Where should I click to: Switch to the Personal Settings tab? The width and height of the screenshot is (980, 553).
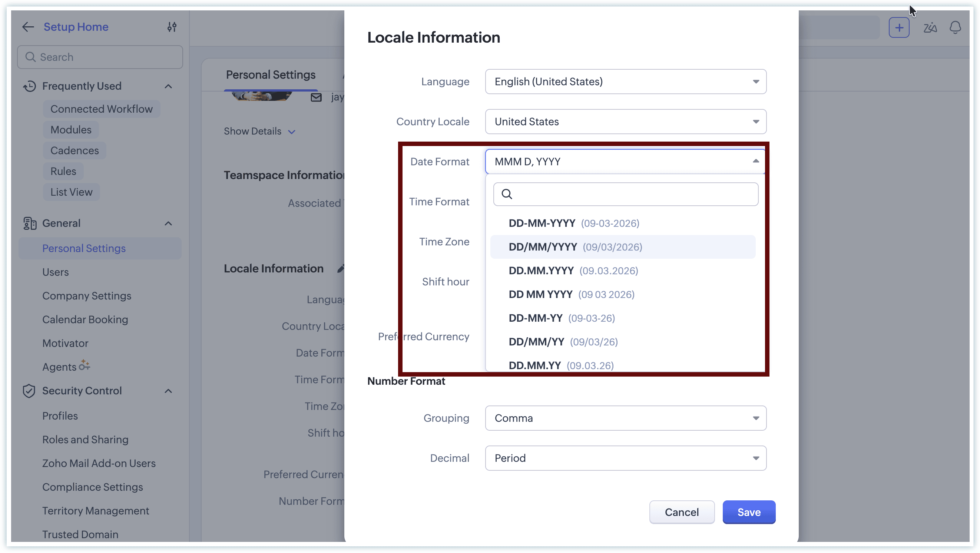coord(271,75)
